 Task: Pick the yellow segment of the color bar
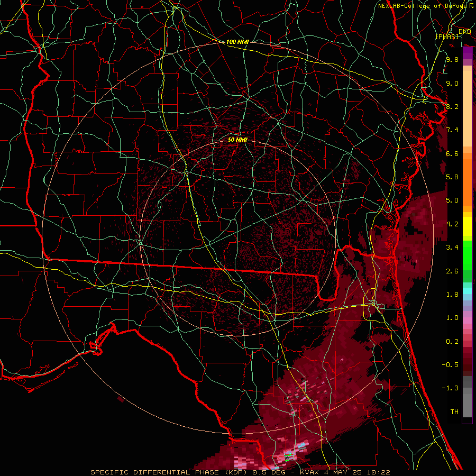(x=467, y=226)
